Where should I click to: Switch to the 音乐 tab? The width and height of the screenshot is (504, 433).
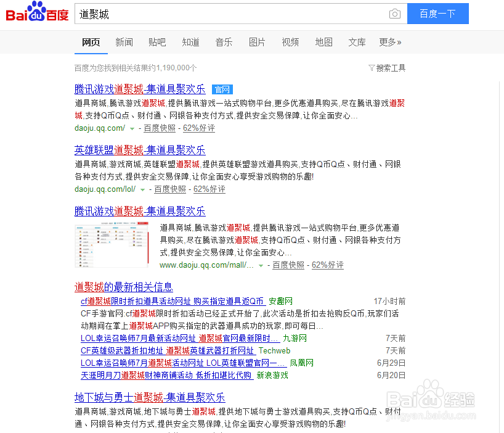click(224, 42)
